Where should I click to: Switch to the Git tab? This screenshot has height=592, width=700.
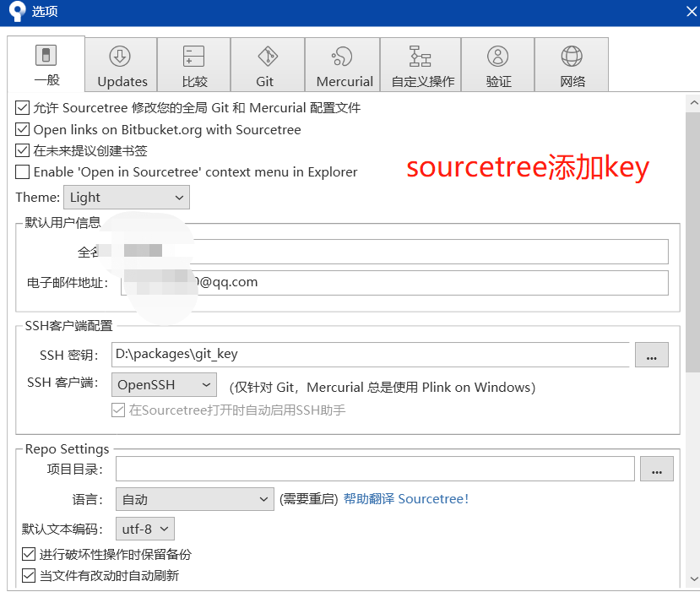268,65
